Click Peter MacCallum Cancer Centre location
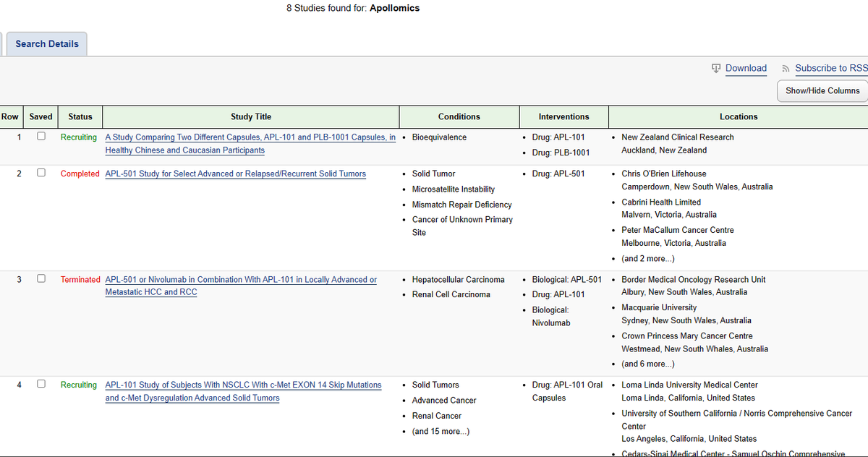 678,230
